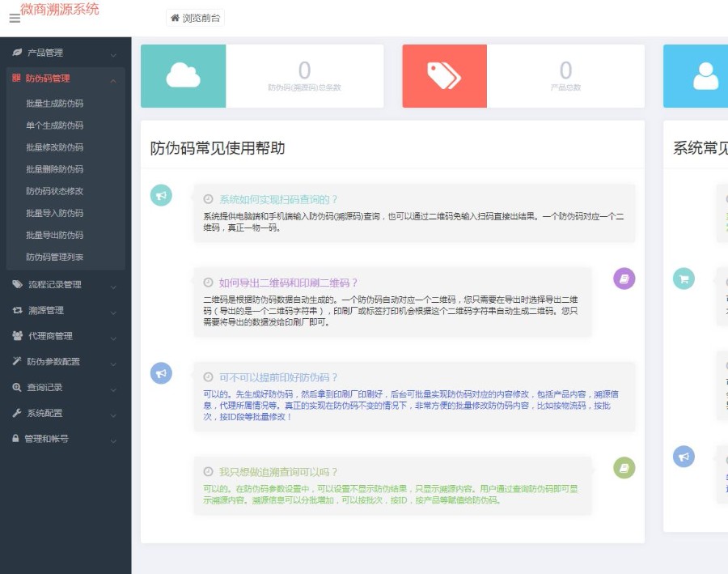Image resolution: width=728 pixels, height=574 pixels.
Task: Click the paper plane icon beside the scan query help
Action: 160,194
